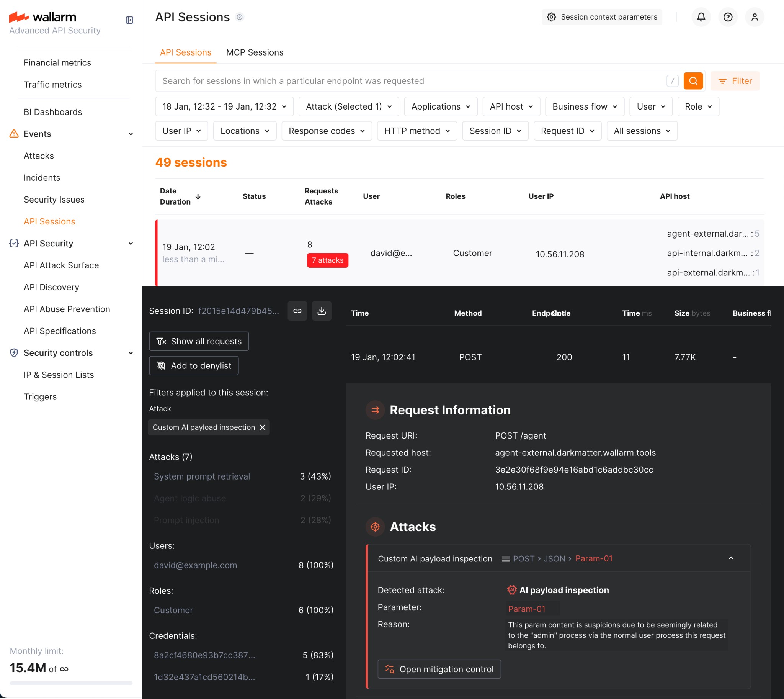Open Session context parameters settings gear
The height and width of the screenshot is (699, 784).
[x=551, y=17]
